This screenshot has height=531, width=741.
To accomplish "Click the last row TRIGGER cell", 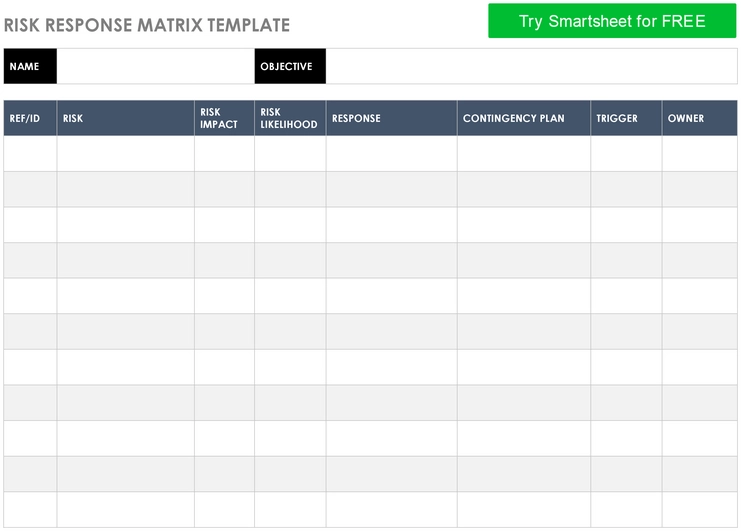I will (626, 509).
